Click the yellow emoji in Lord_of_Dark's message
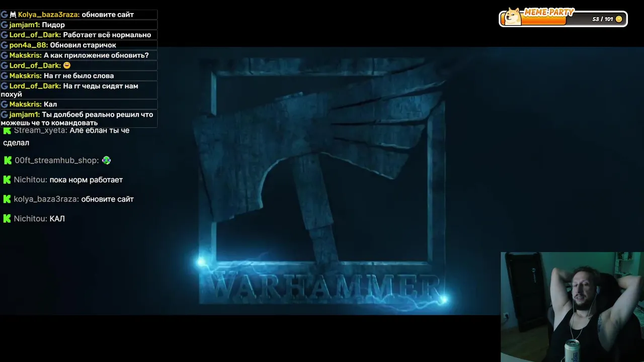Viewport: 644px width, 362px height. (x=67, y=65)
